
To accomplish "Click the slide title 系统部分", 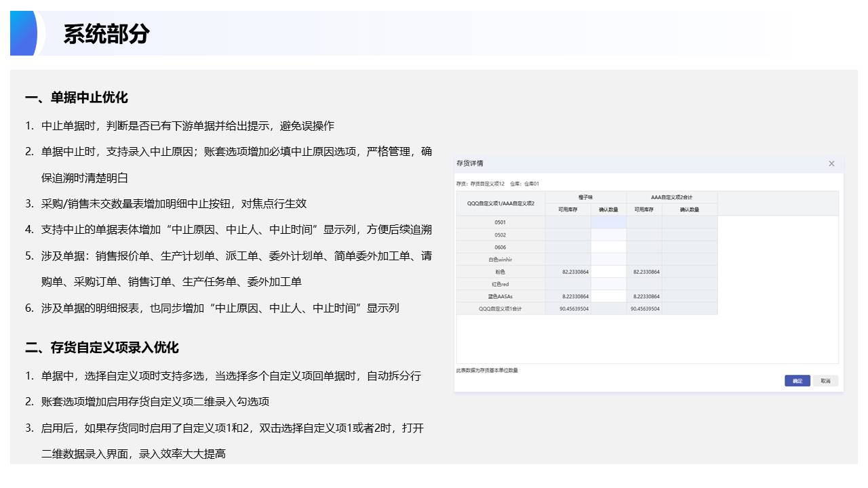I will (106, 34).
